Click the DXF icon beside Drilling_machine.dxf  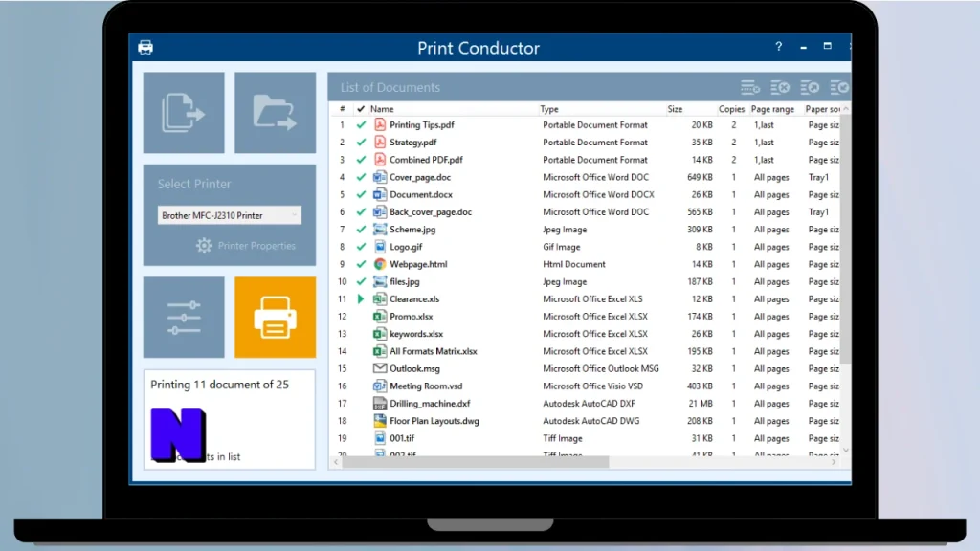pos(379,404)
